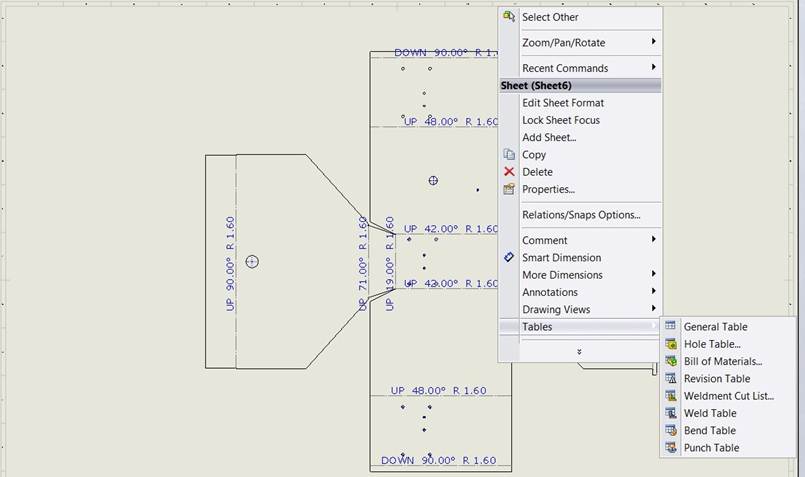Click the General Table icon
This screenshot has height=477, width=805.
(670, 326)
